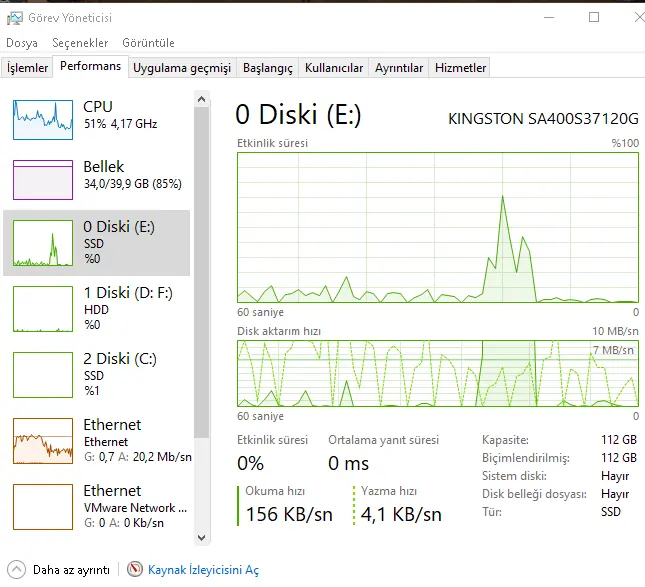Click the sidebar scroll up arrow

(202, 99)
